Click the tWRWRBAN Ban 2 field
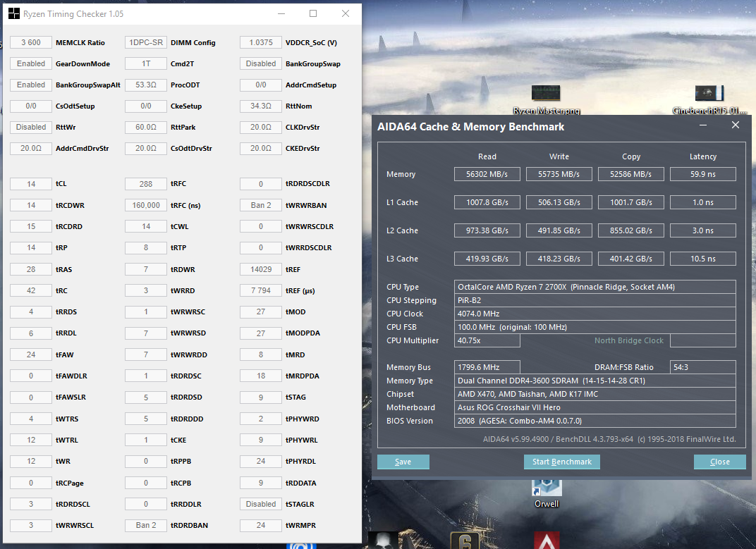Screen dimensions: 756x549 tap(261, 205)
